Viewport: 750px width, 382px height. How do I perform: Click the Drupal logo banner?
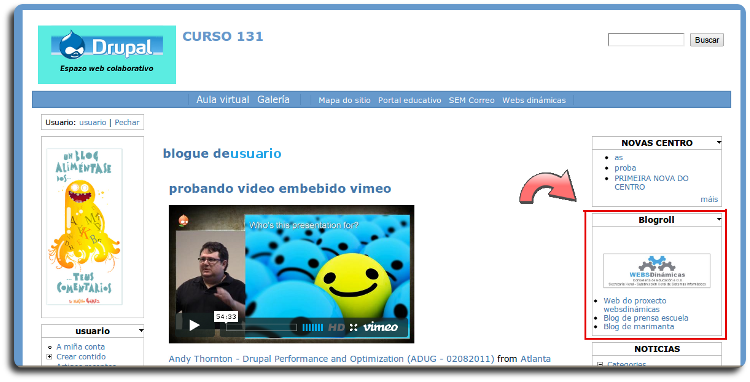click(x=107, y=55)
